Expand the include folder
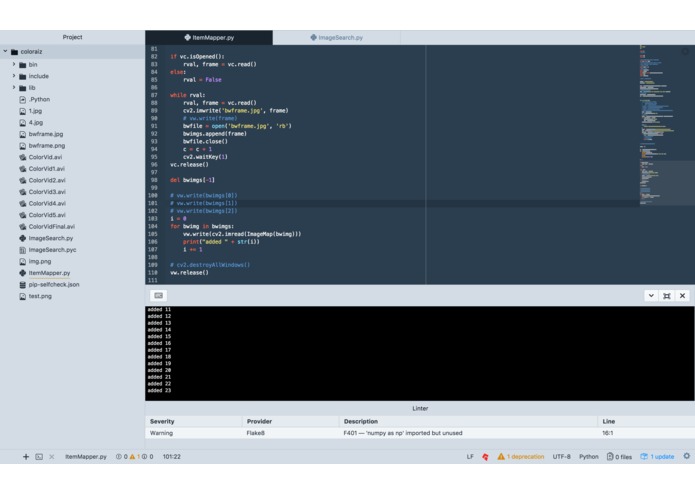Screen dimensions: 695x494 click(x=14, y=76)
